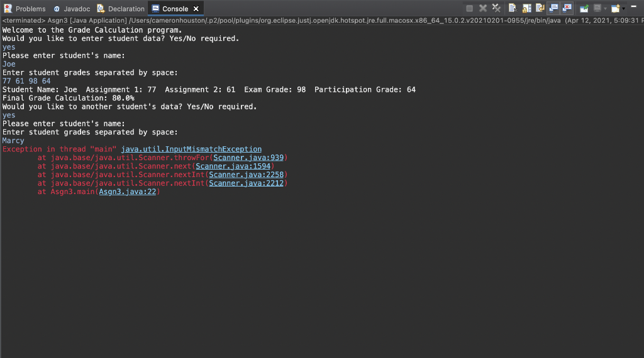
Task: Click the Declaration tab icon
Action: 101,9
